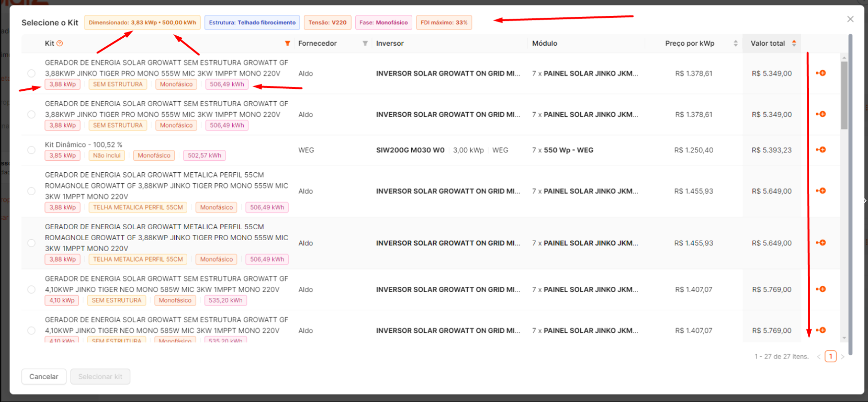Close the Selecione o Kit dialog
Screen dimensions: 868x402
pyautogui.click(x=850, y=19)
